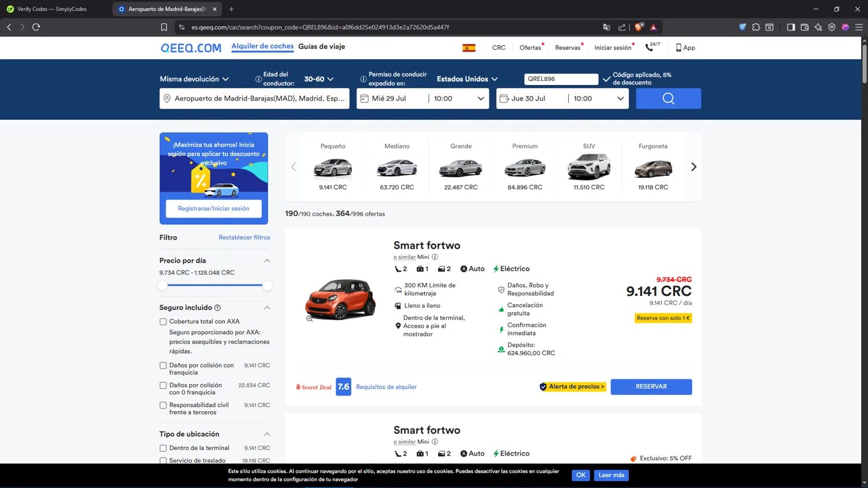Viewport: 868px width, 488px height.
Task: Zoom the Smart fortwo image magnifier
Action: pyautogui.click(x=310, y=318)
